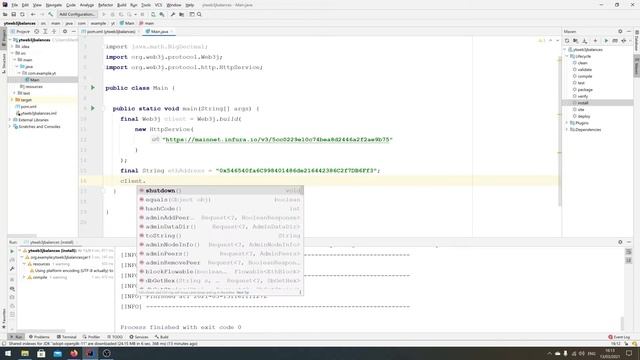
Task: Select the Main.java editor tab
Action: pos(159,31)
